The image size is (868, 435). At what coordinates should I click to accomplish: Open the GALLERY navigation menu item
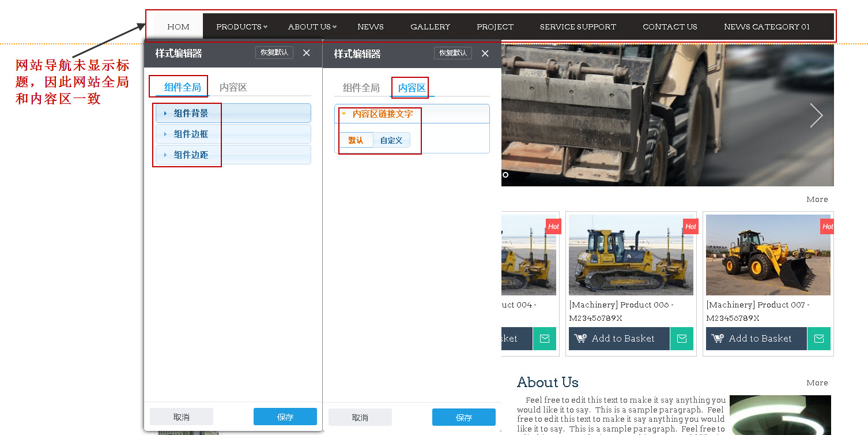click(430, 27)
